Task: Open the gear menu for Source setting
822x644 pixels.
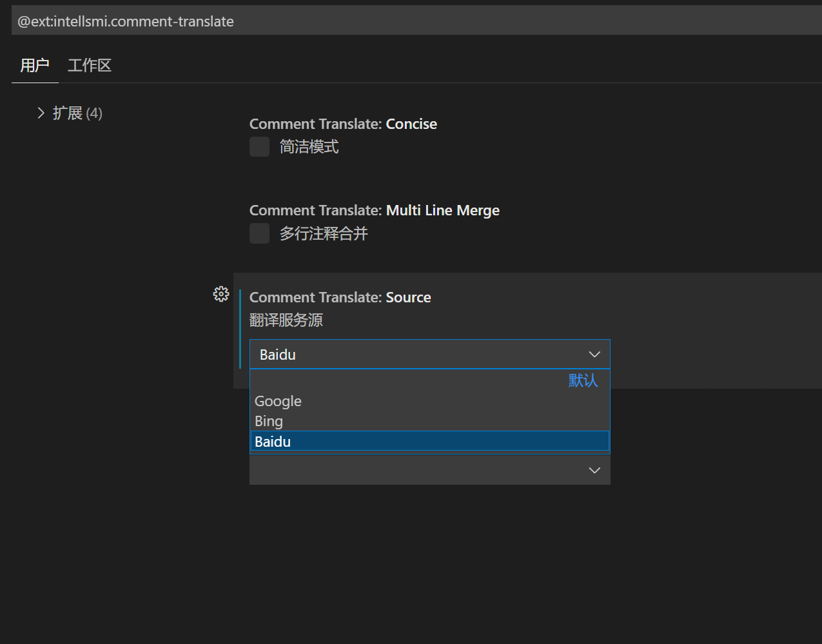Action: [x=221, y=294]
